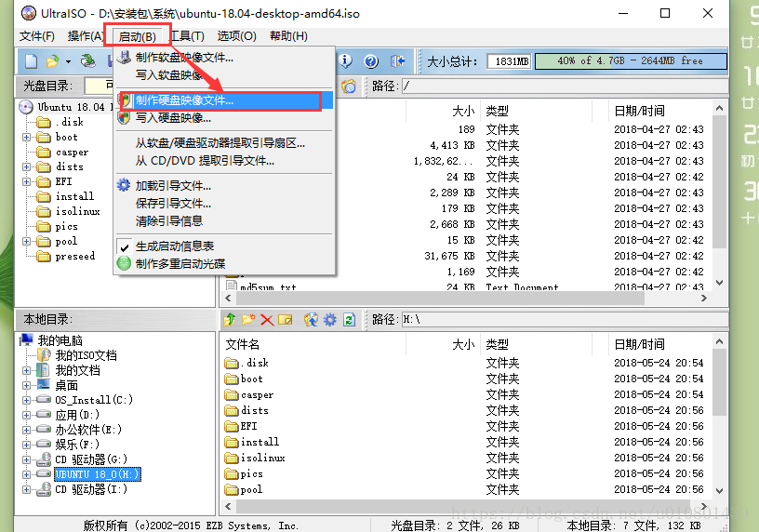The width and height of the screenshot is (759, 532).
Task: Click the add-to-ISO icon in the local toolbar
Action: pyautogui.click(x=312, y=320)
